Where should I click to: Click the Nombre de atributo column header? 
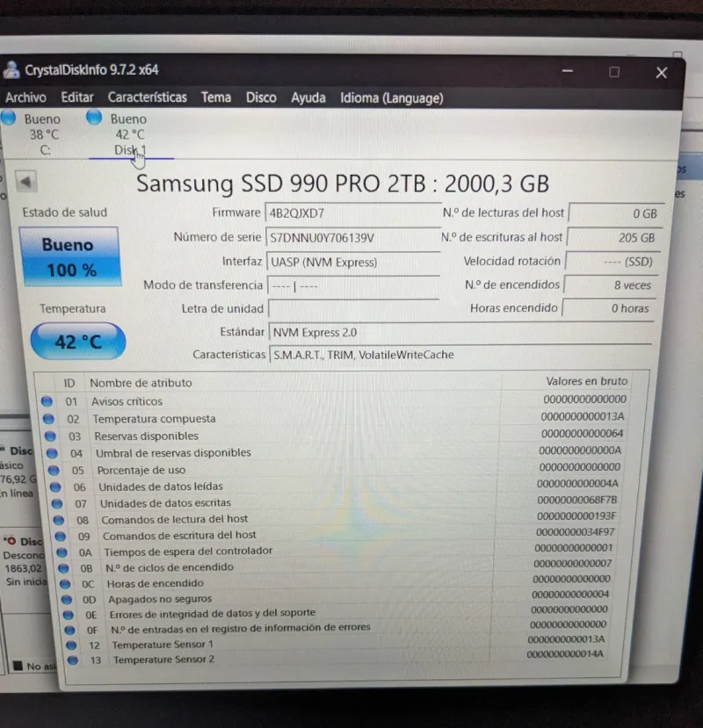click(x=141, y=383)
